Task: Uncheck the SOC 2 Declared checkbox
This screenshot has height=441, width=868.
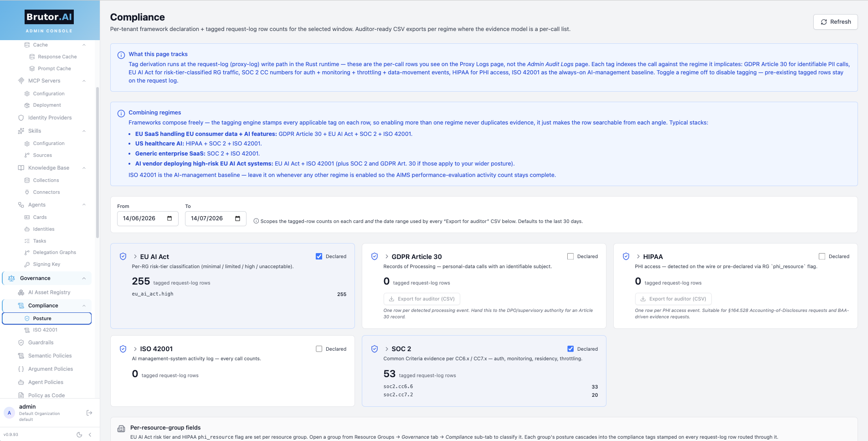Action: point(570,349)
